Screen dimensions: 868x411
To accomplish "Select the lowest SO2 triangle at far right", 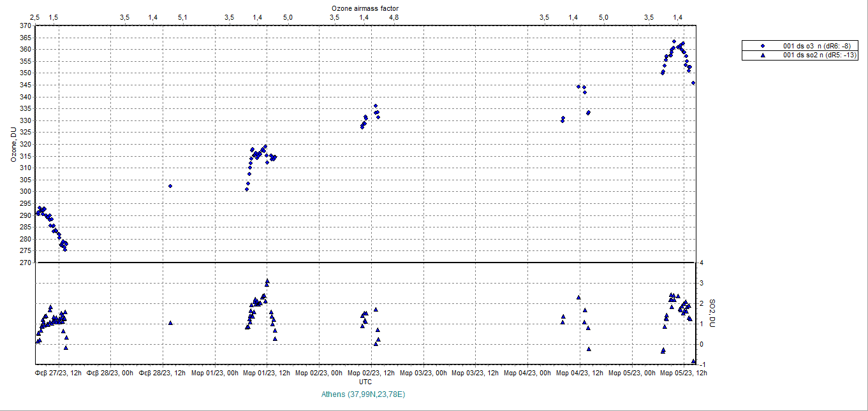I will (x=694, y=361).
